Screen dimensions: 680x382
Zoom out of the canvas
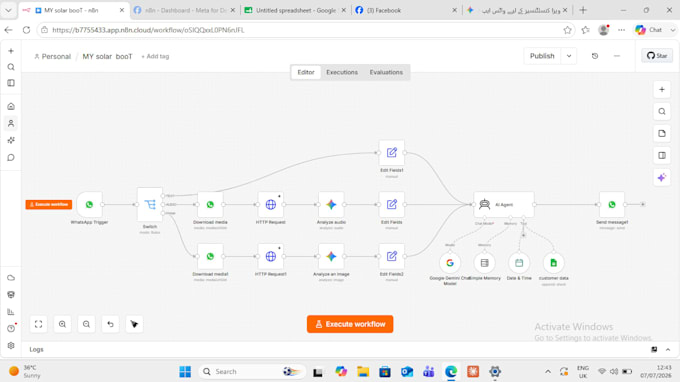(86, 324)
